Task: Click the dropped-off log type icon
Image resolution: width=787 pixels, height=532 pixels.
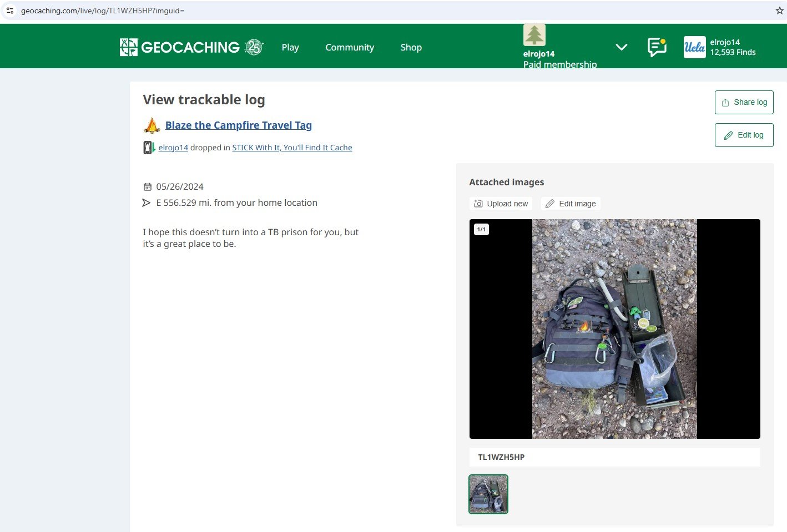Action: 149,148
